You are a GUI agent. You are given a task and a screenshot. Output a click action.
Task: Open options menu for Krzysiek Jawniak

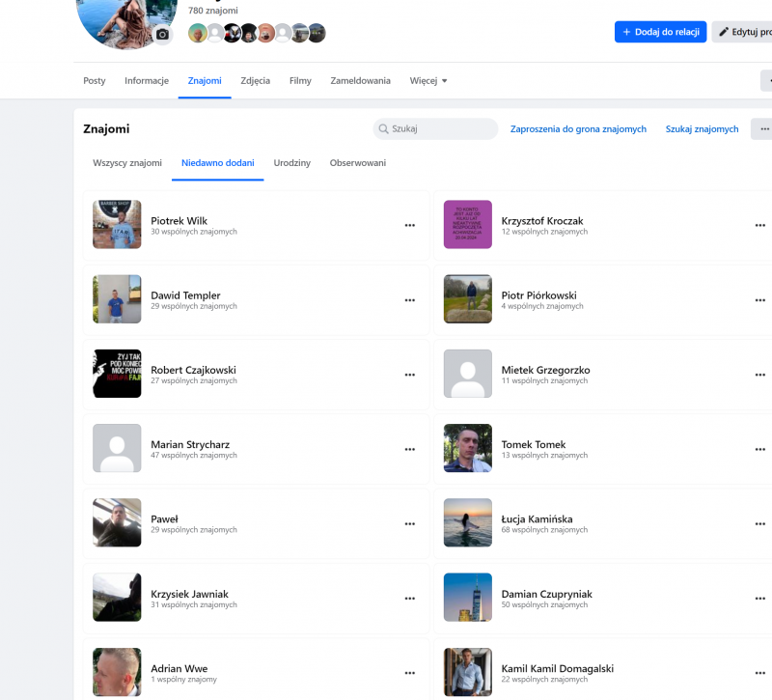[409, 599]
